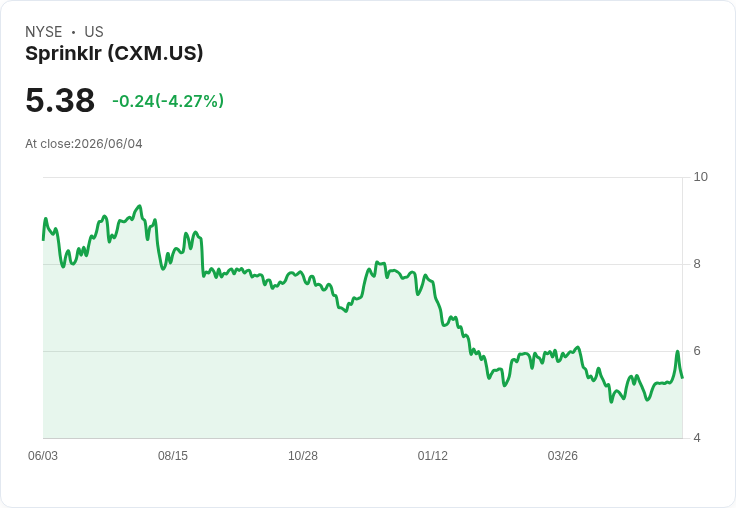Click the first data point at chart start

43,240
